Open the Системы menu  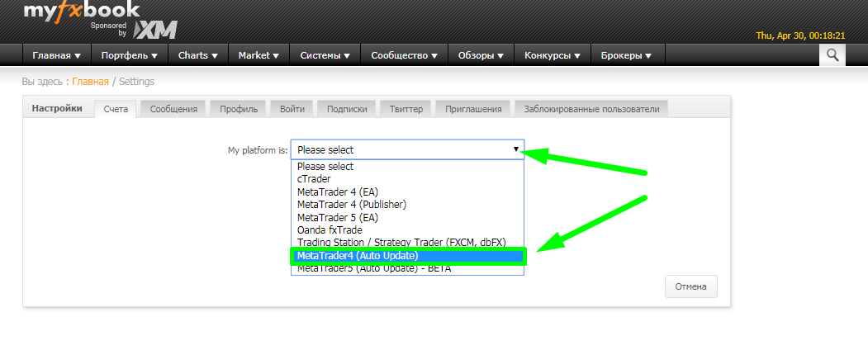[x=325, y=55]
